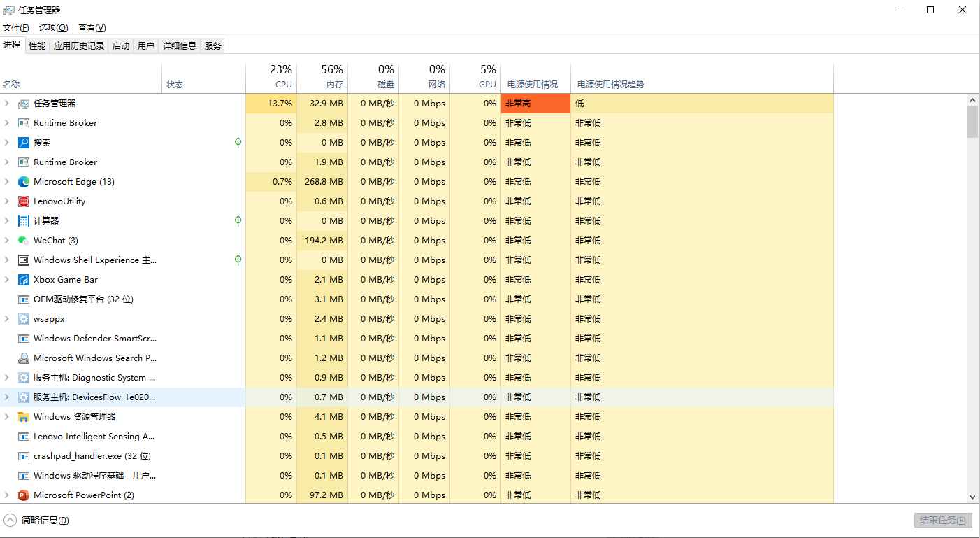Click the Microsoft PowerPoint process icon

point(24,495)
